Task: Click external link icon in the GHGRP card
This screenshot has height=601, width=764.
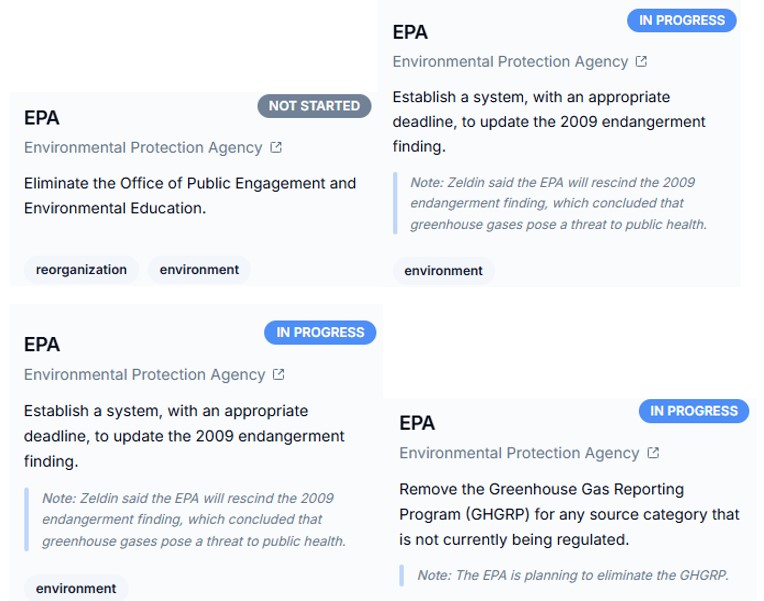Action: point(653,453)
